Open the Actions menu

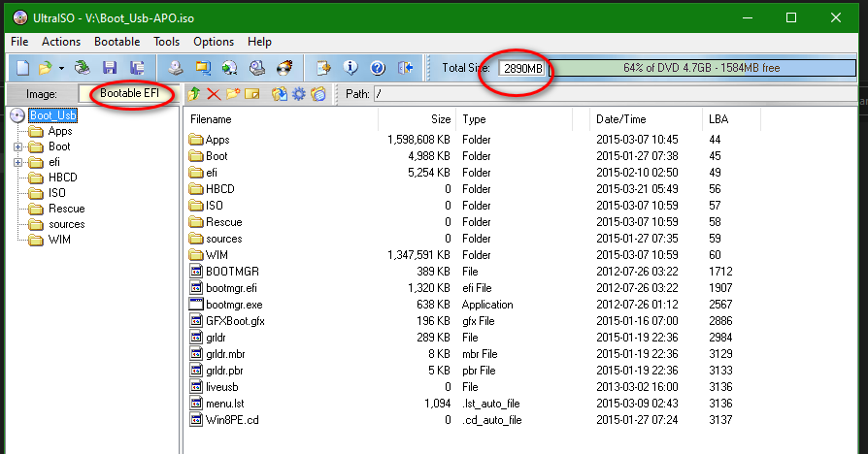pos(61,42)
